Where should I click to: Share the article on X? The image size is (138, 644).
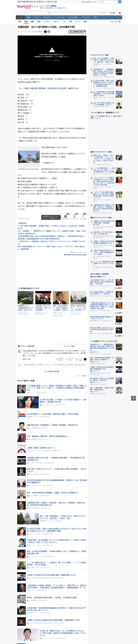tap(45, 32)
